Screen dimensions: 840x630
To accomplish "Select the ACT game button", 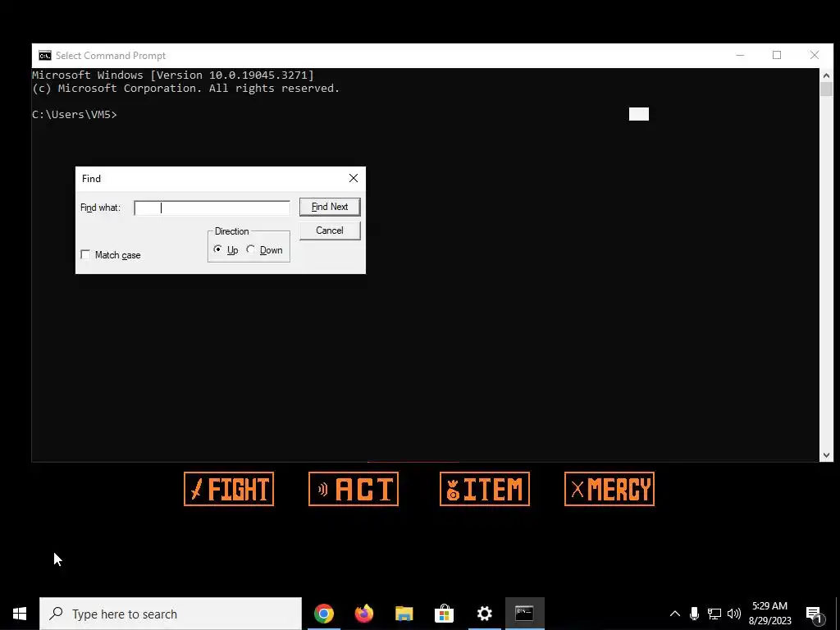I will pos(354,489).
